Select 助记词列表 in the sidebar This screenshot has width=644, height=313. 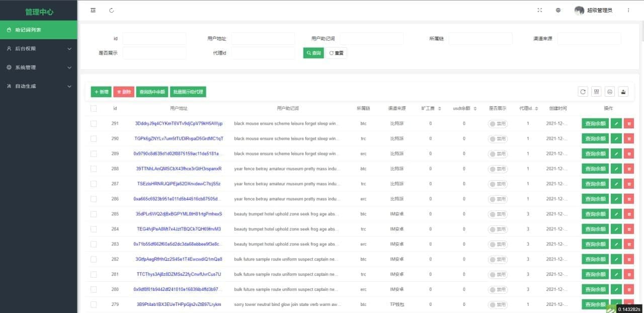click(x=39, y=30)
